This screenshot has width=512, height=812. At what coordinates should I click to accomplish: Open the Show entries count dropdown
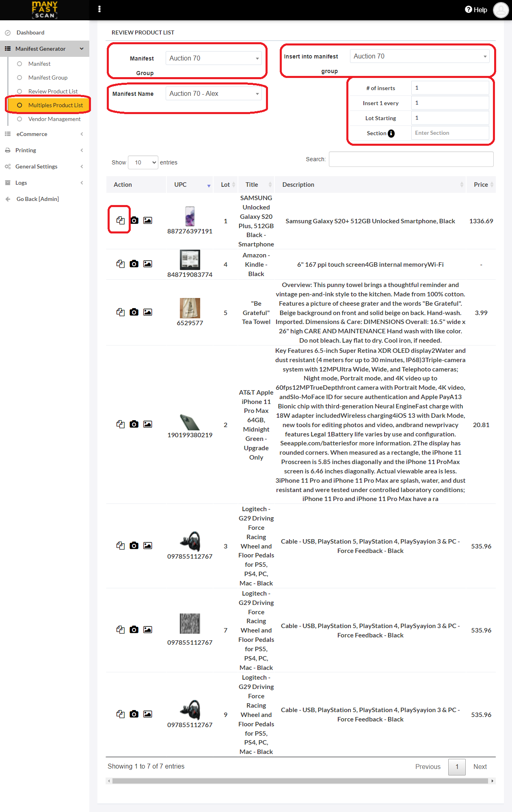[143, 162]
